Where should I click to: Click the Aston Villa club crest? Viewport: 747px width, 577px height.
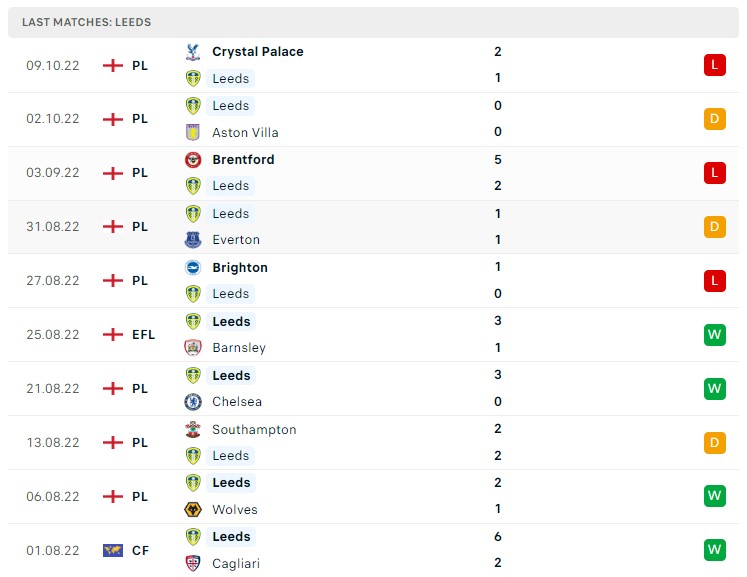tap(193, 132)
